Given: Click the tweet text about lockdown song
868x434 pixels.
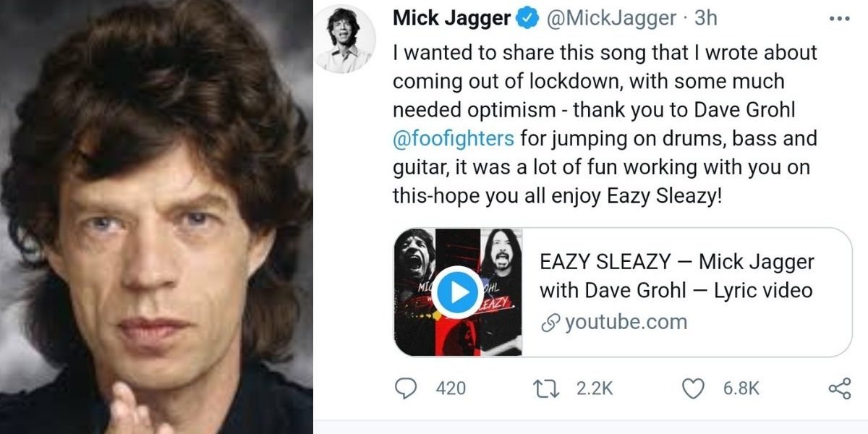Looking at the screenshot, I should coord(605,124).
